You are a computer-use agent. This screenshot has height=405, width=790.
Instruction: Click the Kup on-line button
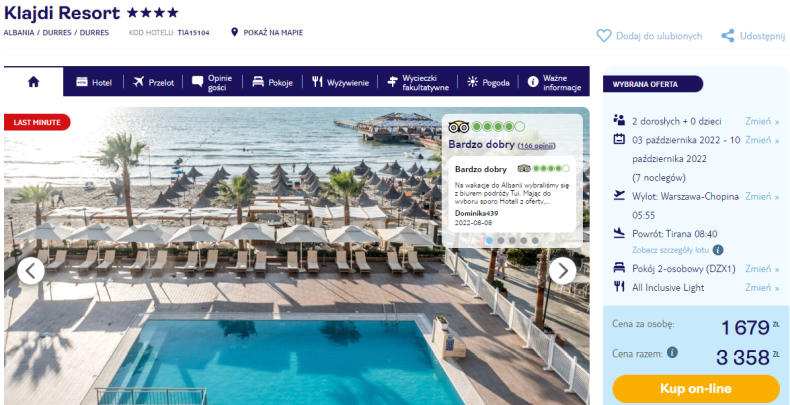pos(696,388)
